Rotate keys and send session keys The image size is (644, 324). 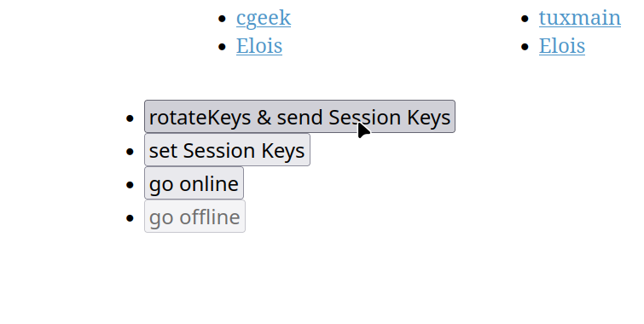click(x=299, y=116)
